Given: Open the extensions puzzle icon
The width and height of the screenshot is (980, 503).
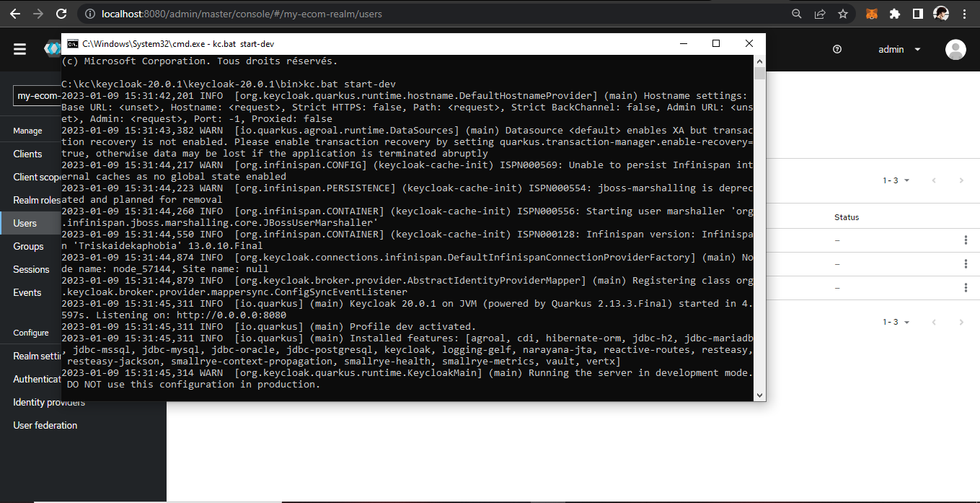Looking at the screenshot, I should (895, 14).
